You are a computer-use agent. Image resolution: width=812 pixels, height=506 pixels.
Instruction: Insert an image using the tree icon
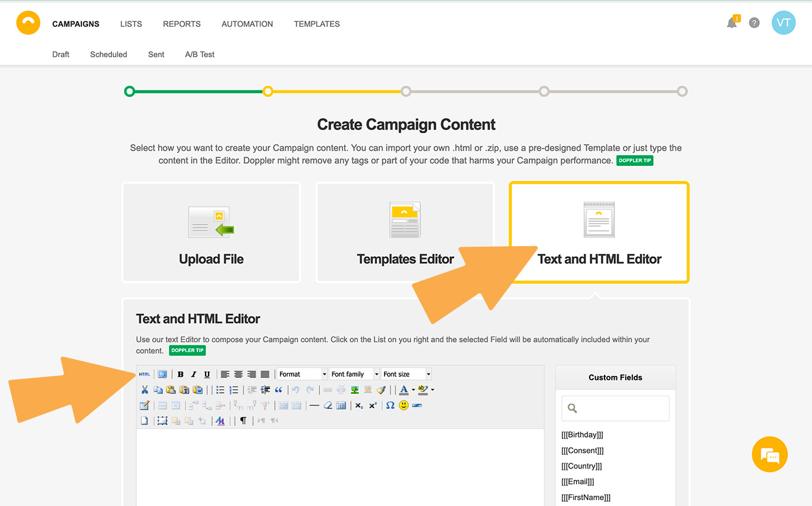tap(355, 390)
